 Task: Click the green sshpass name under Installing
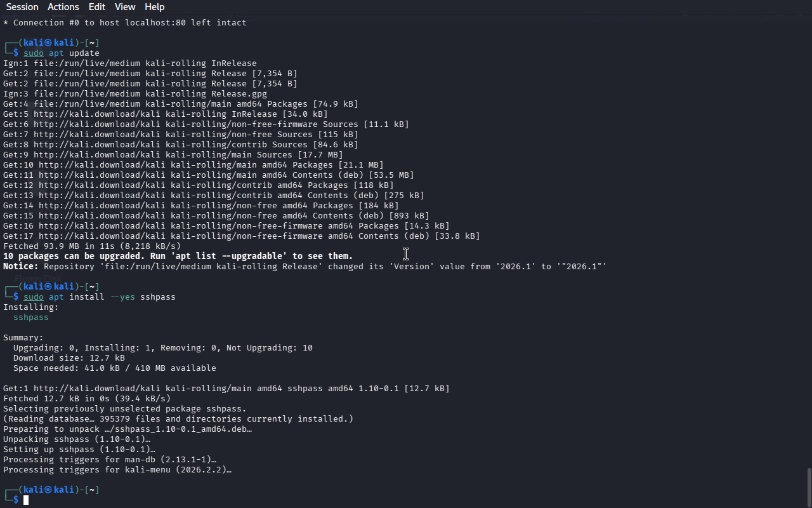pos(31,317)
